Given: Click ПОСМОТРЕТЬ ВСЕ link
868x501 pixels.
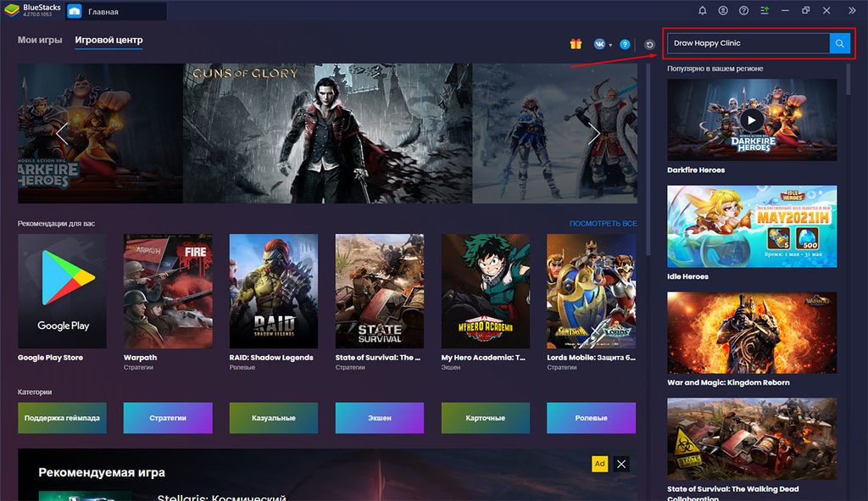Looking at the screenshot, I should pyautogui.click(x=603, y=224).
